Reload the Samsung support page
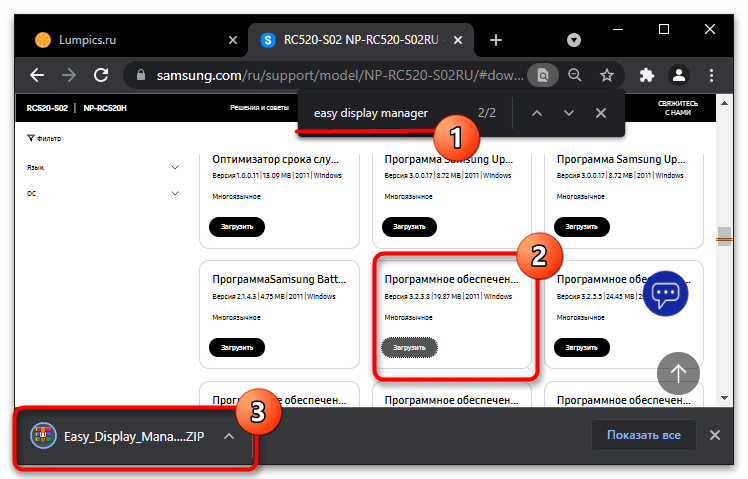 tap(101, 75)
